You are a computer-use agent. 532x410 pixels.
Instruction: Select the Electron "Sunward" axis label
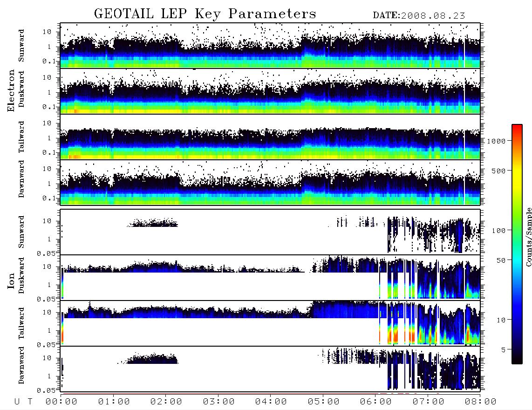pyautogui.click(x=21, y=46)
